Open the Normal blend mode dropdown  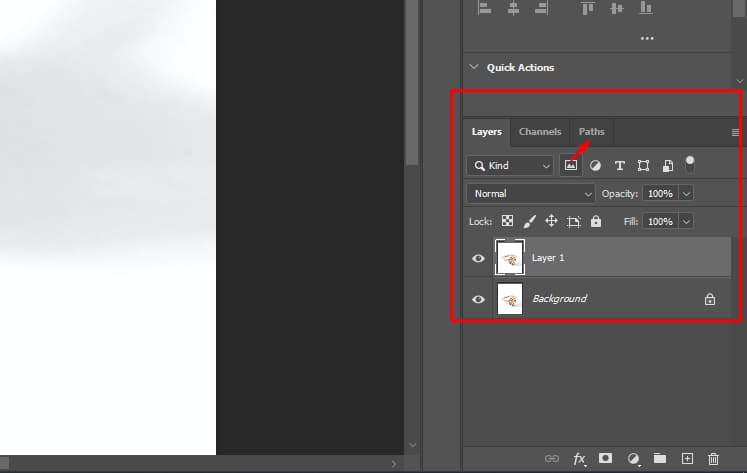pyautogui.click(x=531, y=194)
